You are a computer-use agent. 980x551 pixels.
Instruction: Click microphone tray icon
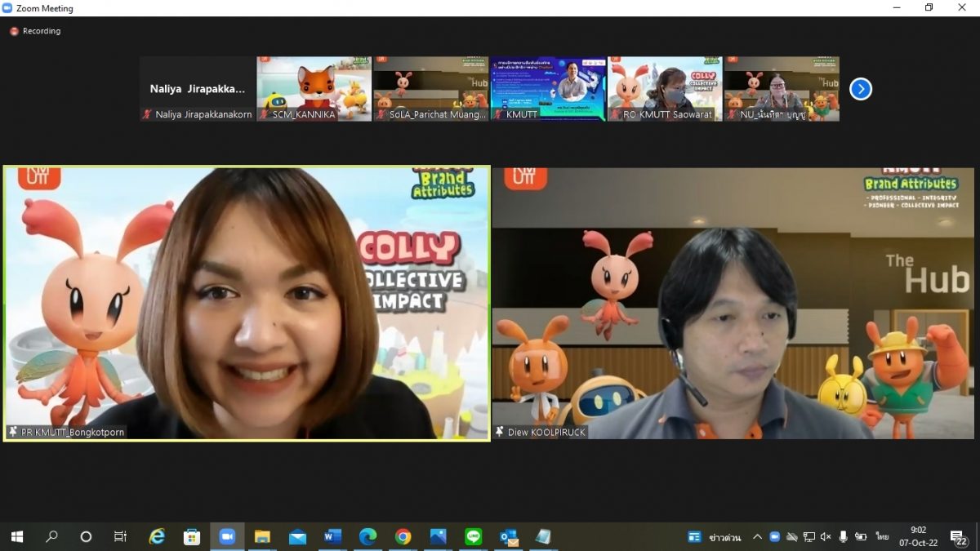[843, 537]
